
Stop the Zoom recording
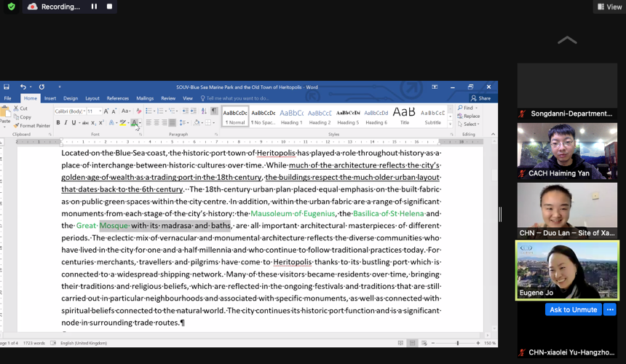coord(109,7)
